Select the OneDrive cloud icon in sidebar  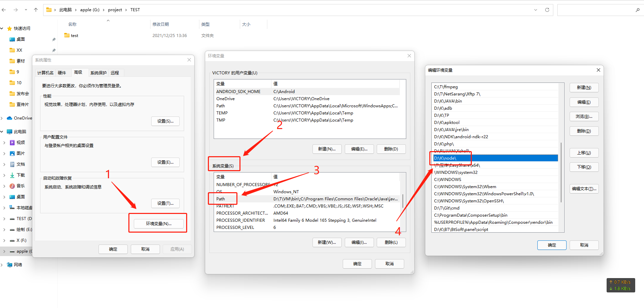[x=10, y=118]
